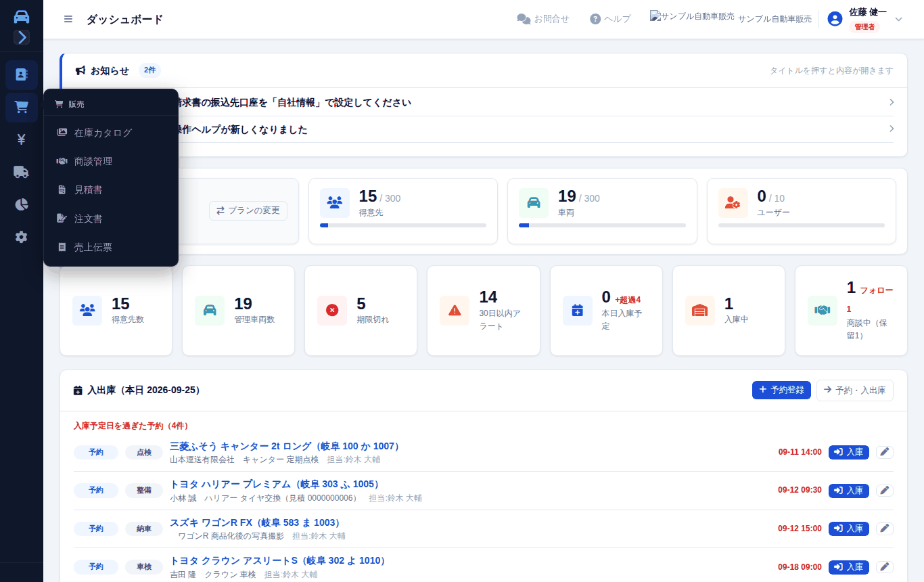
Task: Click the プランの変更 button
Action: (248, 210)
